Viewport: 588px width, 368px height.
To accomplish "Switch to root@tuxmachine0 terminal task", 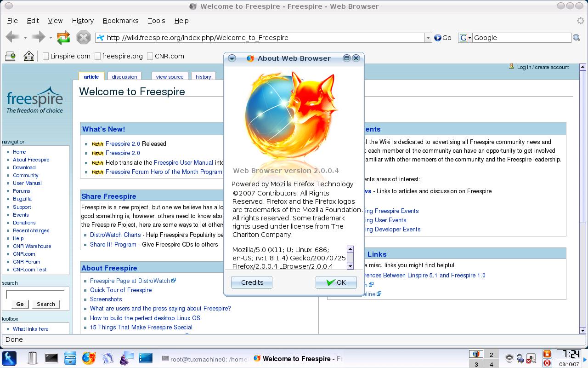I will click(x=205, y=359).
